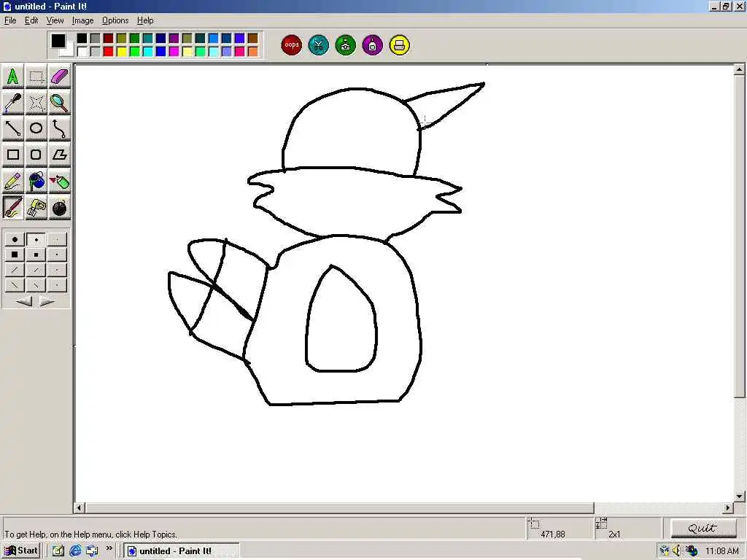The image size is (747, 560).
Task: Select the rectangular selection tool
Action: [36, 76]
